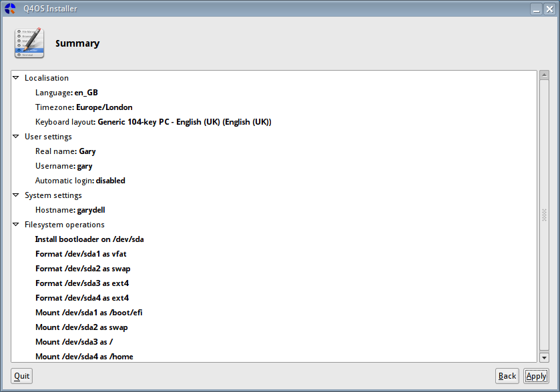560x392 pixels.
Task: Close the Q4OS Installer window
Action: click(x=549, y=9)
